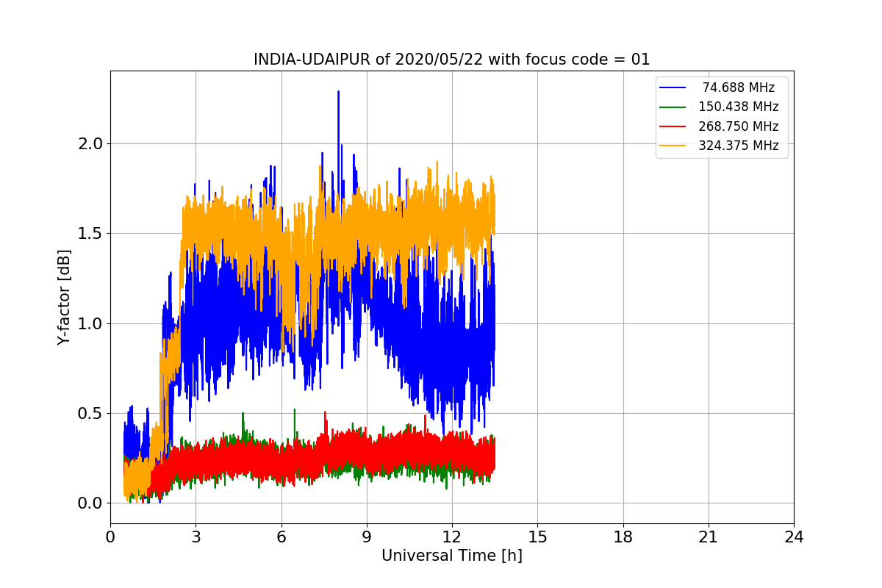
Task: Click the 2.0 y-axis tick label
Action: coord(89,143)
